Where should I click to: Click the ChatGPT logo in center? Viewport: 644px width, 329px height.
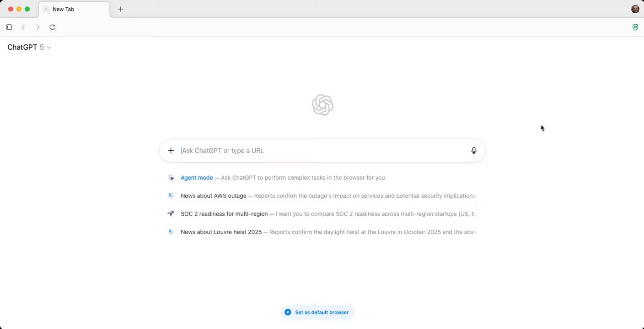322,105
